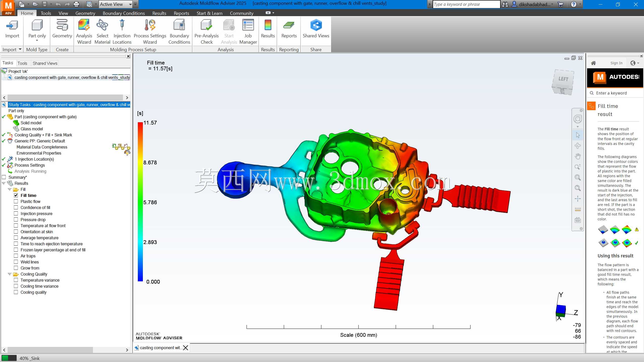Open the shopping cart icon in the title bar
Image resolution: width=644 pixels, height=362 pixels.
pos(561,4)
